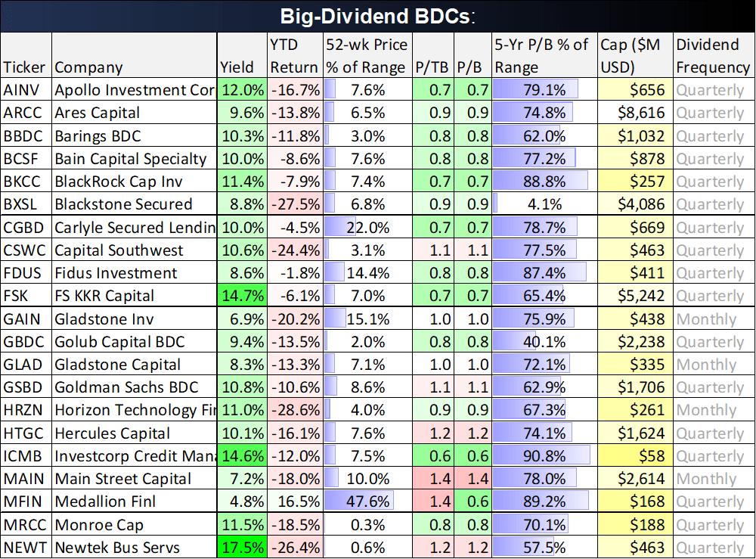Click the $2,238 market cap cell
Image resolution: width=756 pixels, height=559 pixels.
point(635,341)
